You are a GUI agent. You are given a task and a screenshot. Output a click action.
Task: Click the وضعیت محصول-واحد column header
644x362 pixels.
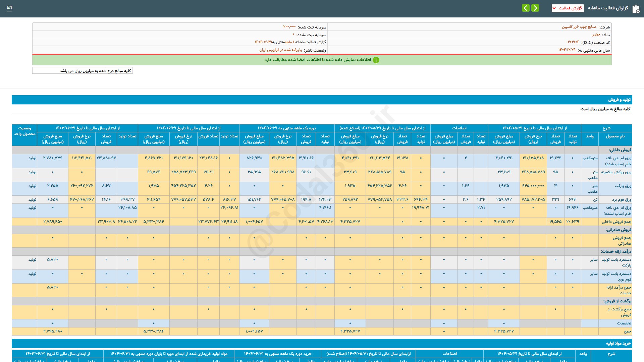24,131
